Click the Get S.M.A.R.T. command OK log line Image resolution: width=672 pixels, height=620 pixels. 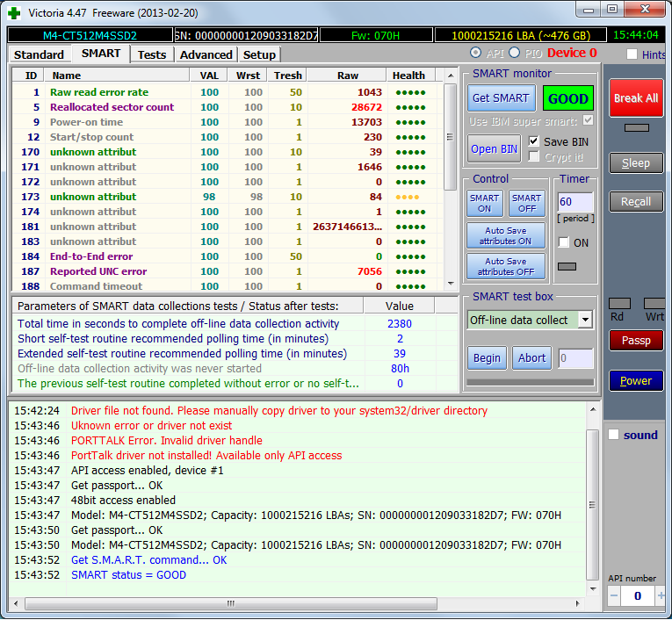[x=148, y=559]
